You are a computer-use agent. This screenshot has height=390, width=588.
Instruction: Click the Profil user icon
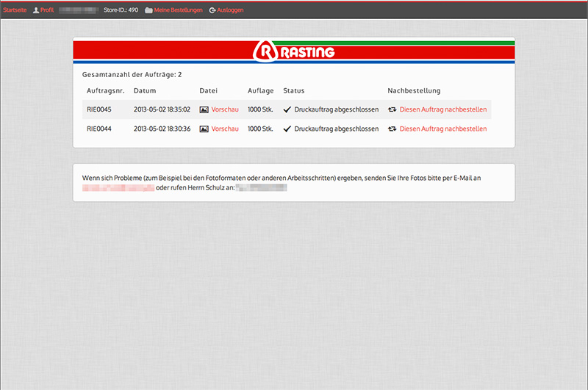point(36,10)
